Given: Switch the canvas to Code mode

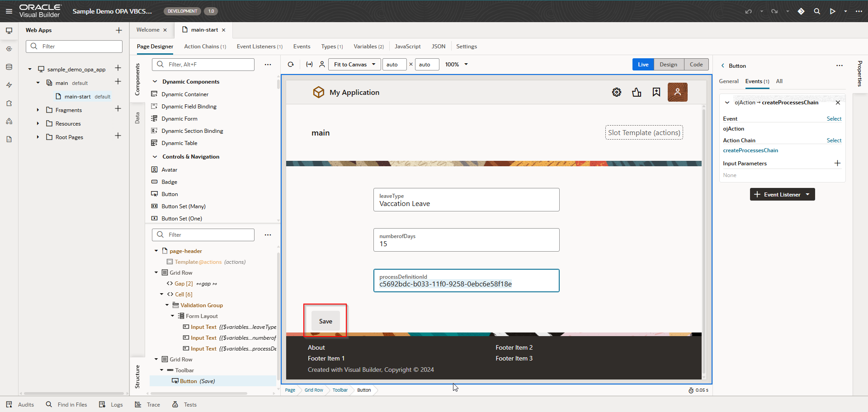Looking at the screenshot, I should pos(696,64).
